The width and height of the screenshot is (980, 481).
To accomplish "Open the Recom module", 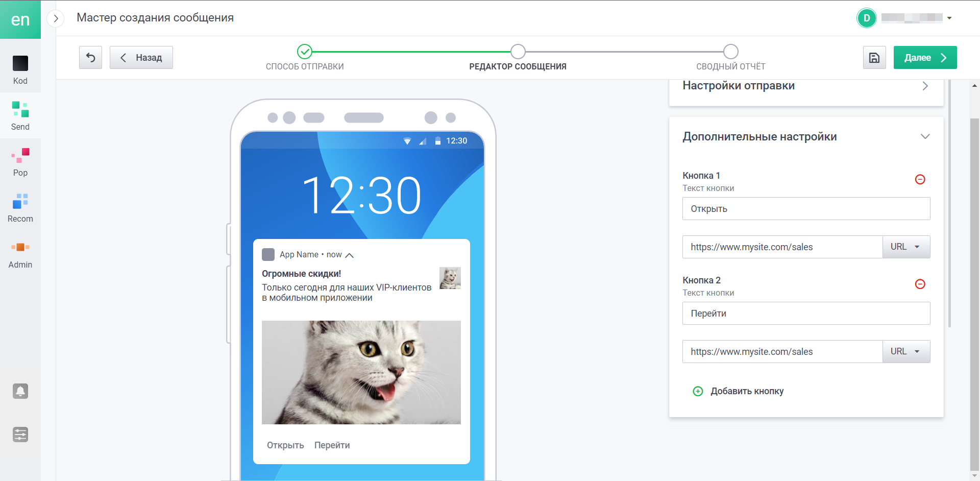I will 20,207.
